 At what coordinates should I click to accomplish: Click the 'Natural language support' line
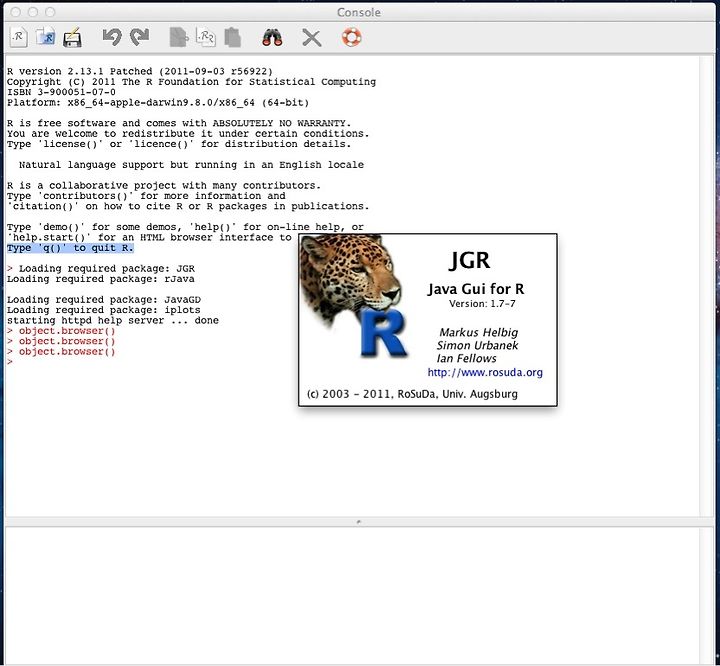click(x=191, y=164)
